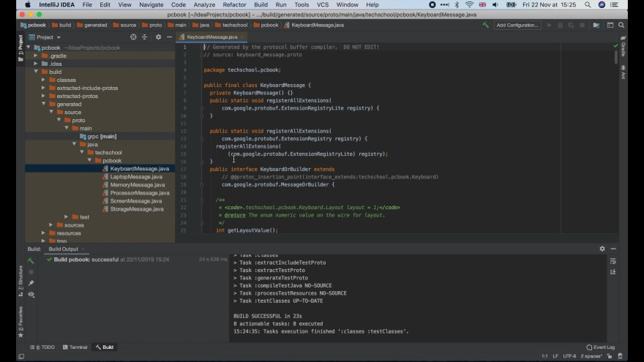Screen dimensions: 644x362
Task: Click the Wi-Fi icon in menu bar
Action: coord(469,4)
